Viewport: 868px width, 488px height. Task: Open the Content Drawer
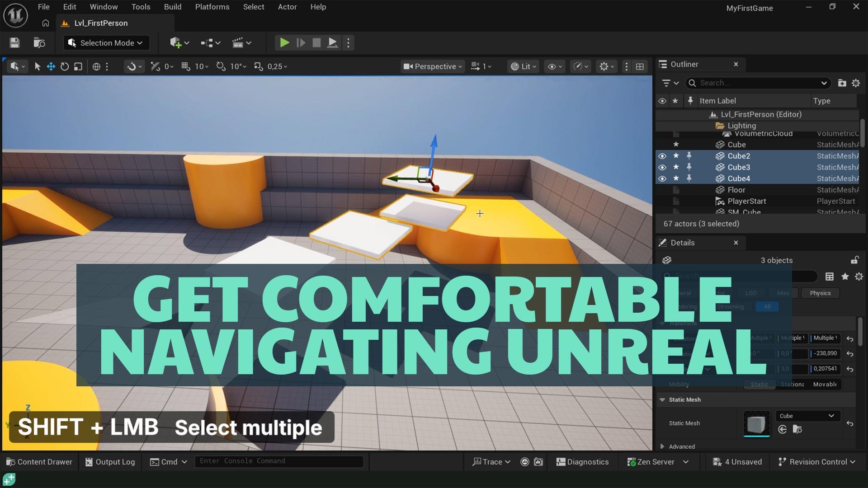39,462
